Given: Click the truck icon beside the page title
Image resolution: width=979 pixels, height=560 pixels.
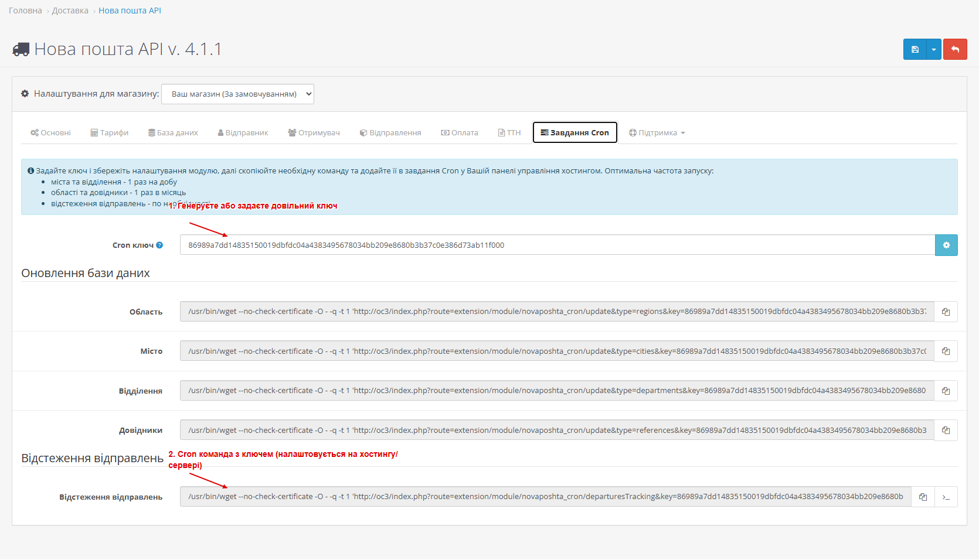Looking at the screenshot, I should (x=21, y=49).
